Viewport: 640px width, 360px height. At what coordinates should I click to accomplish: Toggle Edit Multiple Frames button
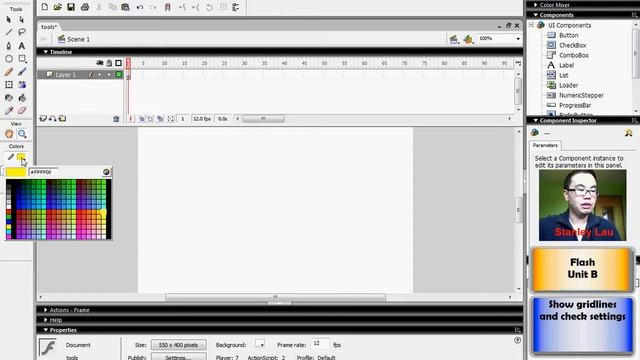(160, 119)
